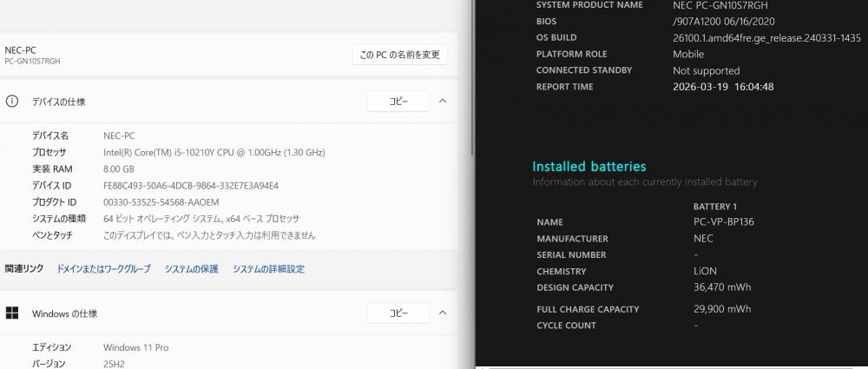Select connected standby Not supported value
This screenshot has height=369, width=868.
(706, 70)
